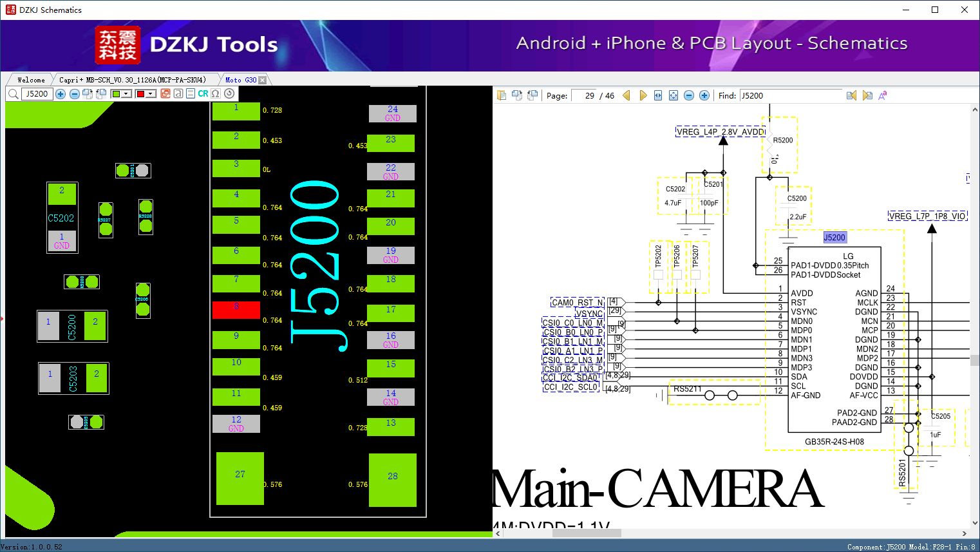Click the CCI_I2C_SDA0 net label
The width and height of the screenshot is (980, 552).
pos(570,377)
